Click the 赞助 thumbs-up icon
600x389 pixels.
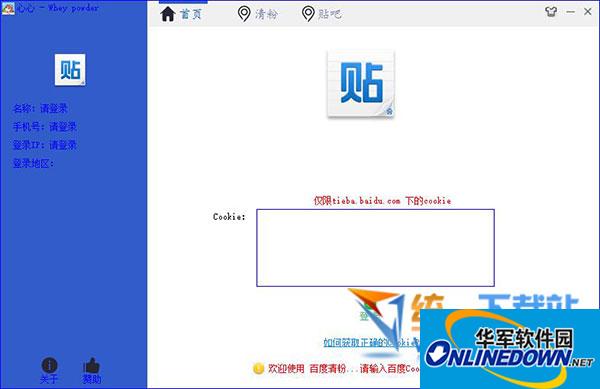pos(91,365)
